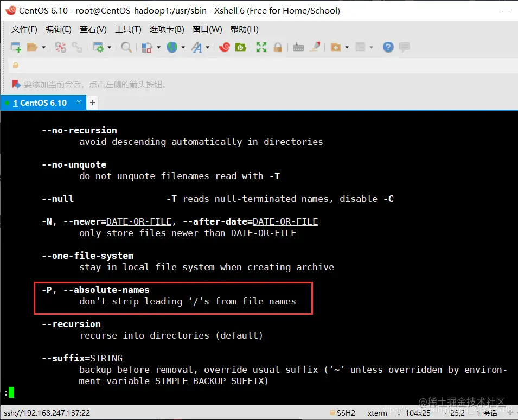Open the Help question mark icon
The height and width of the screenshot is (420, 518).
tap(388, 47)
